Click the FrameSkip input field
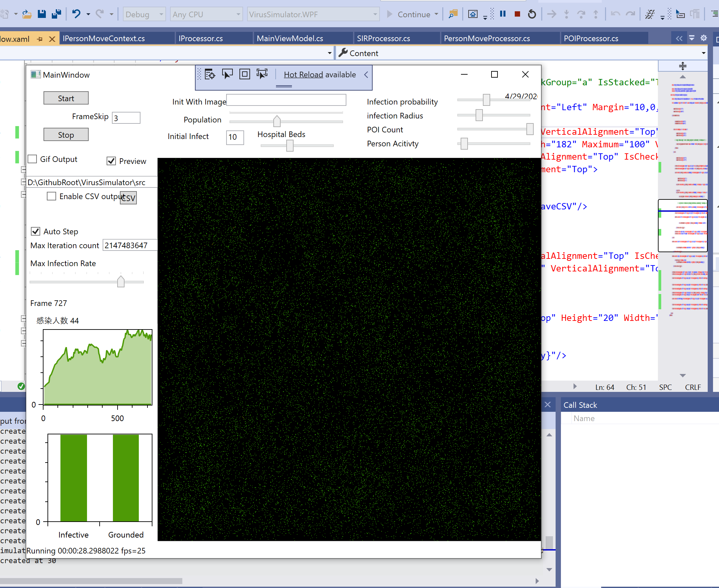This screenshot has height=588, width=719. [126, 118]
